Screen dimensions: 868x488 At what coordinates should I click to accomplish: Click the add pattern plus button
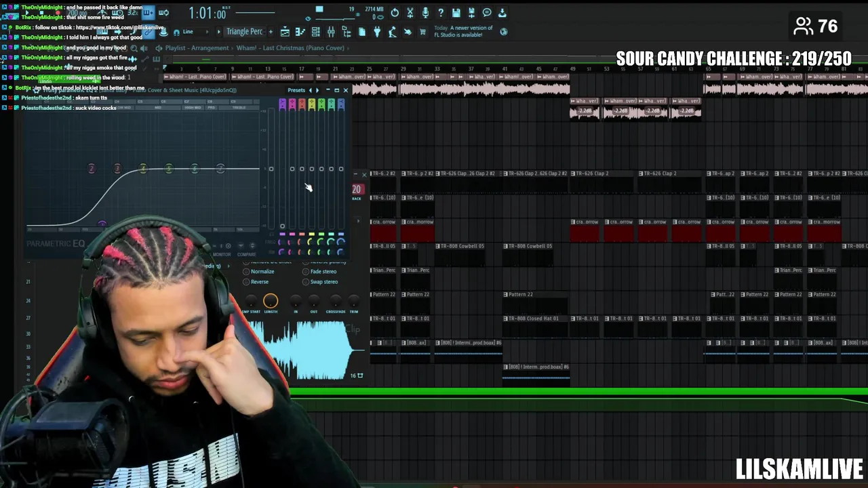pyautogui.click(x=271, y=31)
